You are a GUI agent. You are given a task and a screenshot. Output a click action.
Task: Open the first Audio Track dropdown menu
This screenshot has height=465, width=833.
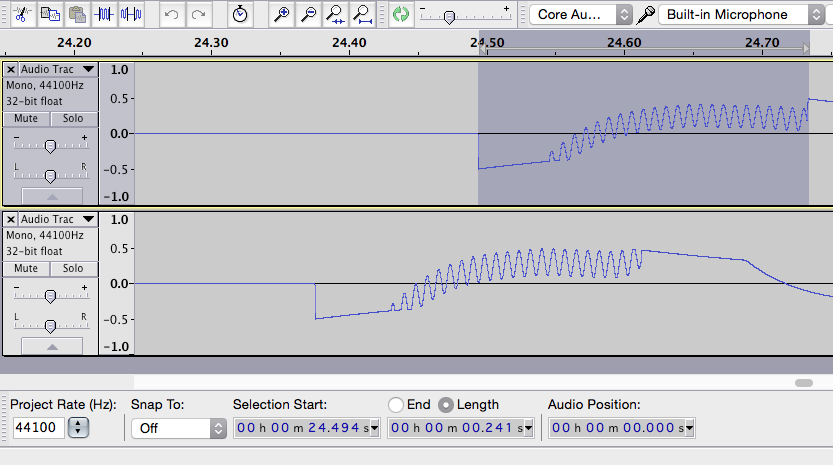tap(88, 69)
